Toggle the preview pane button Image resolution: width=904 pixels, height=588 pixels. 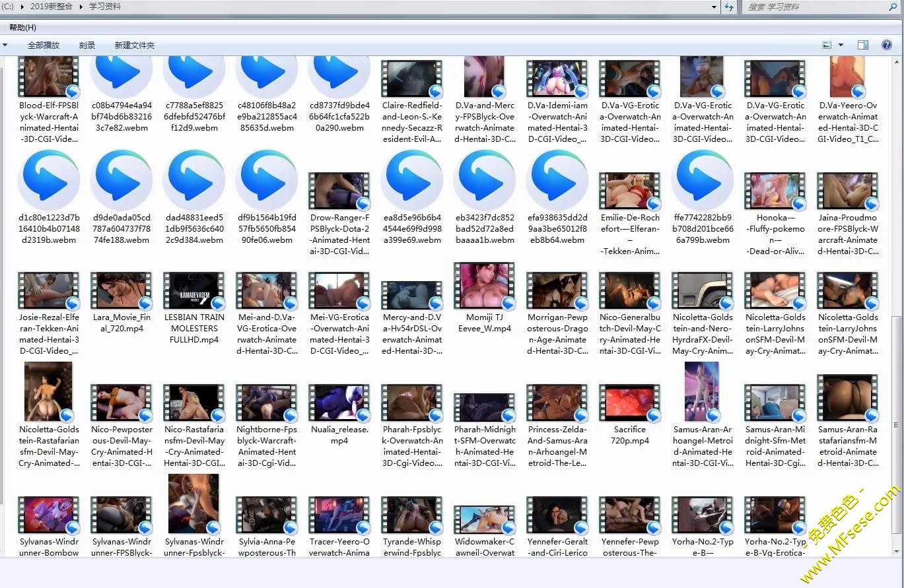point(863,45)
